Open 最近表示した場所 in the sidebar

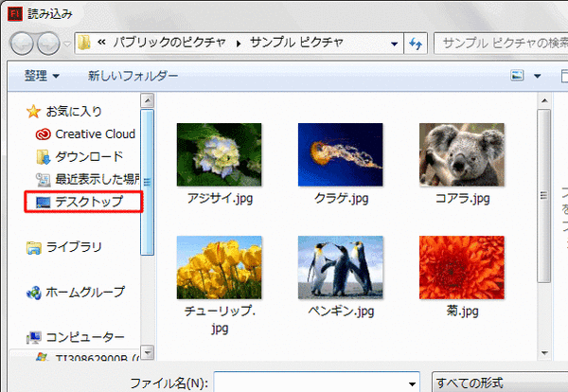[x=98, y=179]
